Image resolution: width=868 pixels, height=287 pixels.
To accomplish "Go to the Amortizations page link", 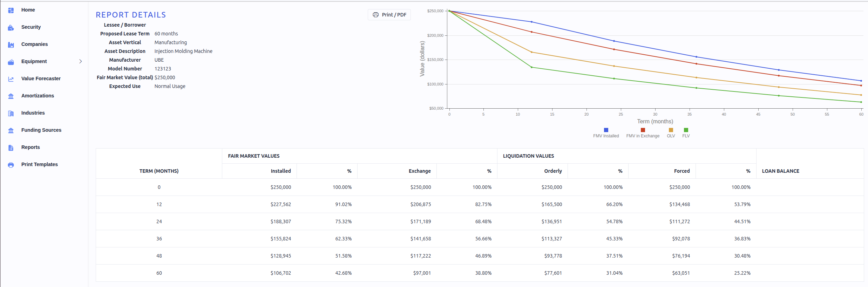I will point(38,96).
